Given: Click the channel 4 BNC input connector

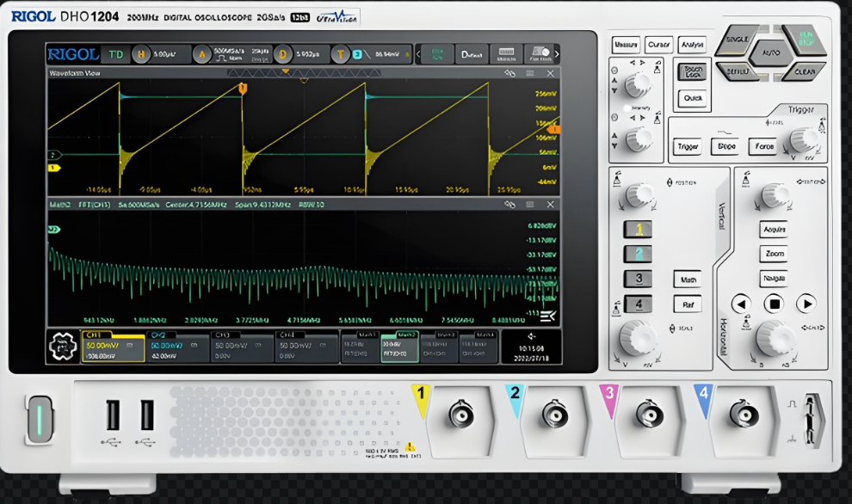Looking at the screenshot, I should click(x=744, y=415).
